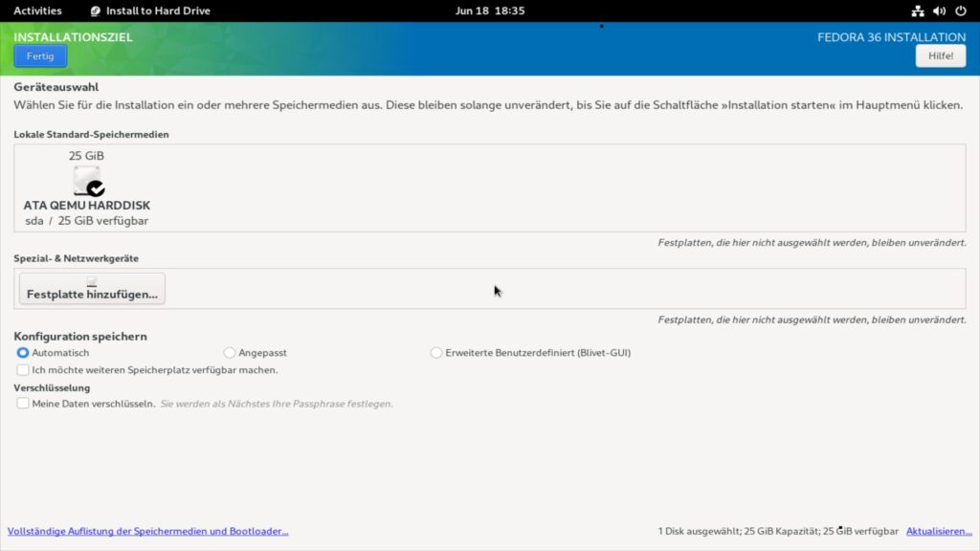Click the '25 GiB' size label above the disk
The image size is (980, 551).
point(86,156)
